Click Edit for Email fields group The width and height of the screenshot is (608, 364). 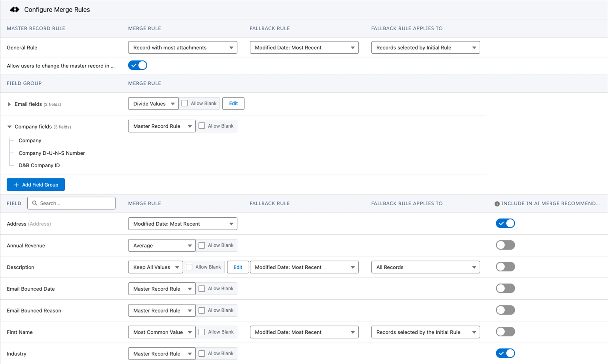233,104
